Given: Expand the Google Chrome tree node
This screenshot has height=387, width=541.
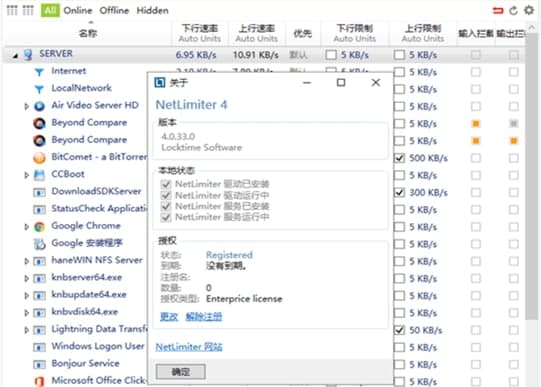Looking at the screenshot, I should [26, 227].
